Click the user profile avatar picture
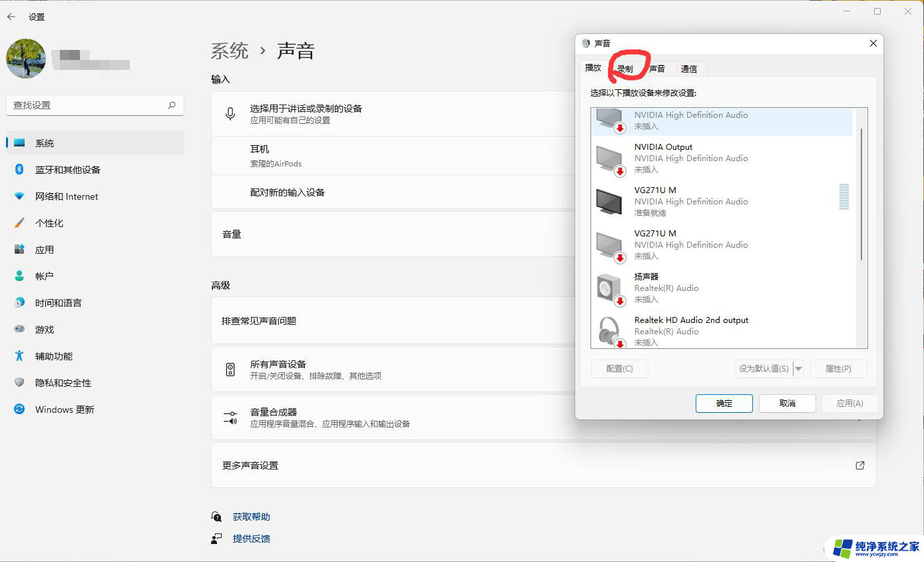 26,59
